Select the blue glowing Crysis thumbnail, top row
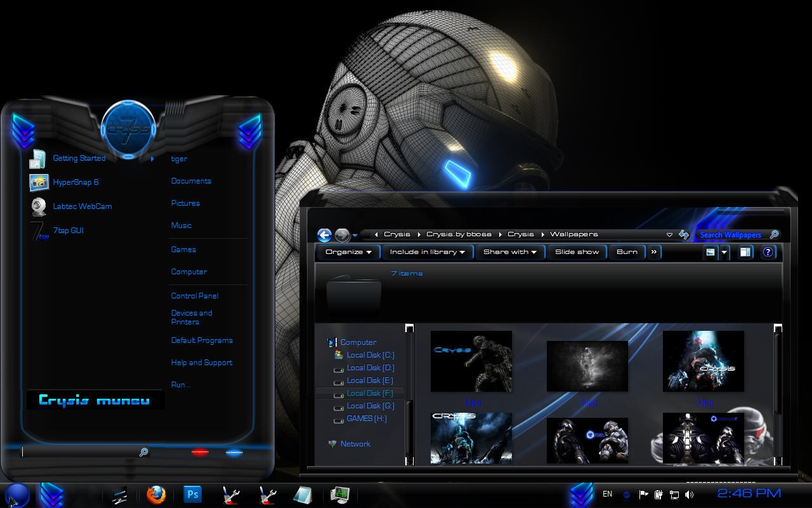 [704, 361]
